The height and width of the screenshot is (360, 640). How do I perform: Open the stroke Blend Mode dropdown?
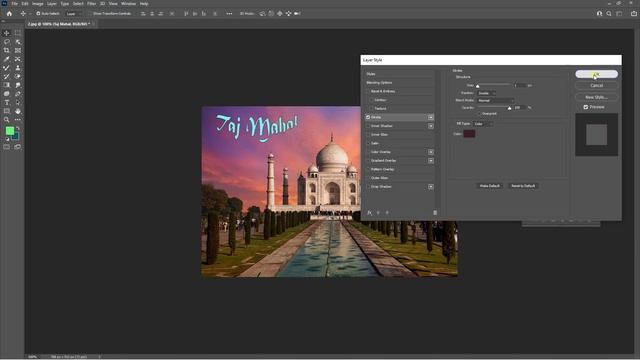496,100
